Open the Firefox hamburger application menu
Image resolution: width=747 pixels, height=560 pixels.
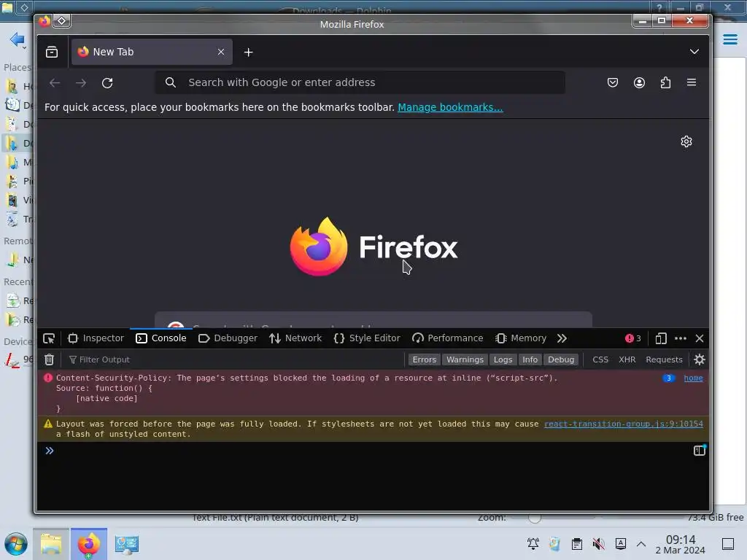tap(692, 82)
